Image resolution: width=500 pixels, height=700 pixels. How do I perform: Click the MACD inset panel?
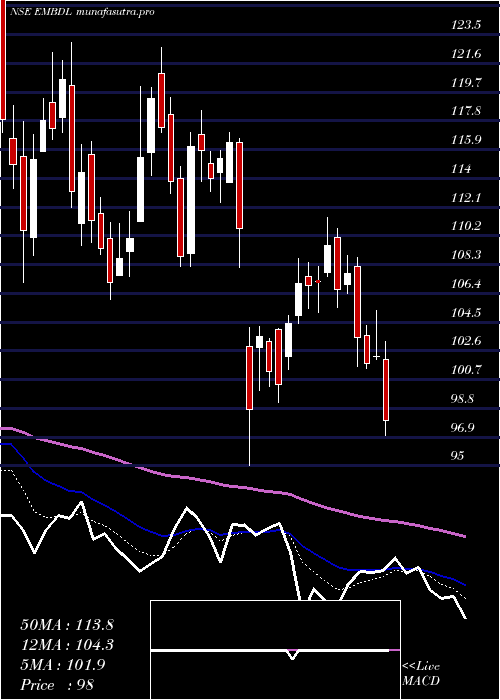point(275,650)
